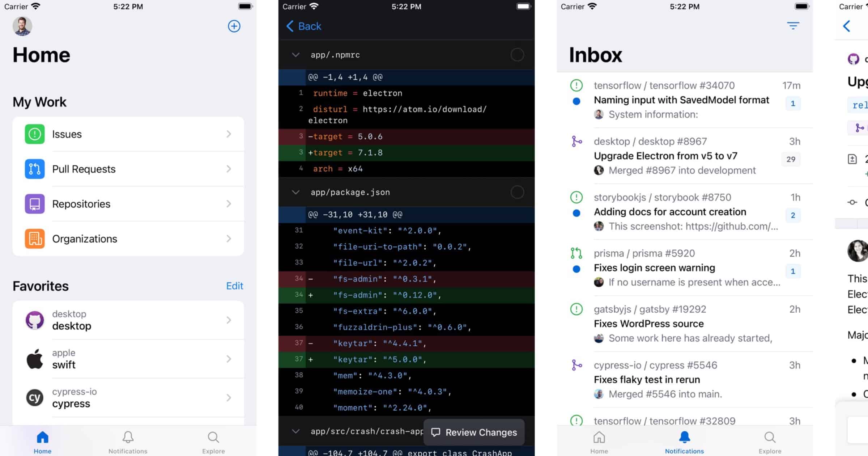Image resolution: width=868 pixels, height=456 pixels.
Task: Open the profile avatar above Home
Action: tap(22, 26)
